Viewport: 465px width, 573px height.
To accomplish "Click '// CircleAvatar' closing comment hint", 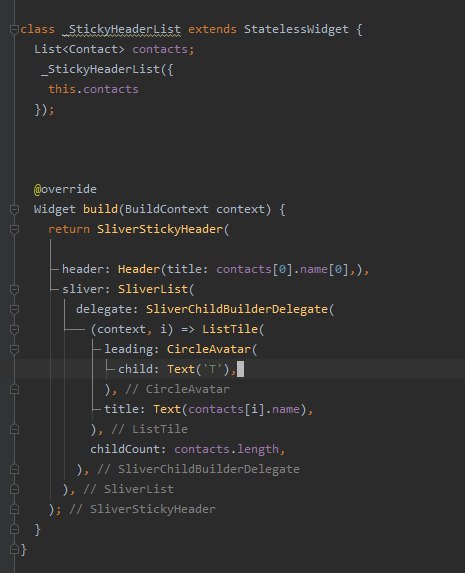I will [x=177, y=389].
